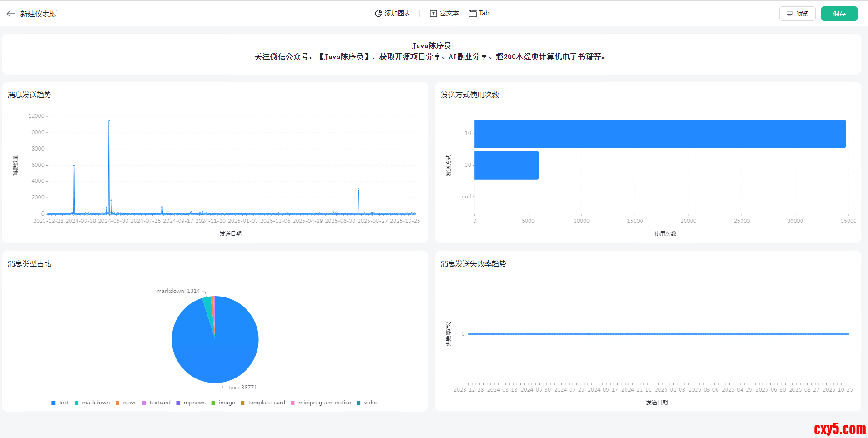The image size is (868, 438).
Task: Toggle the news legend item
Action: click(126, 403)
